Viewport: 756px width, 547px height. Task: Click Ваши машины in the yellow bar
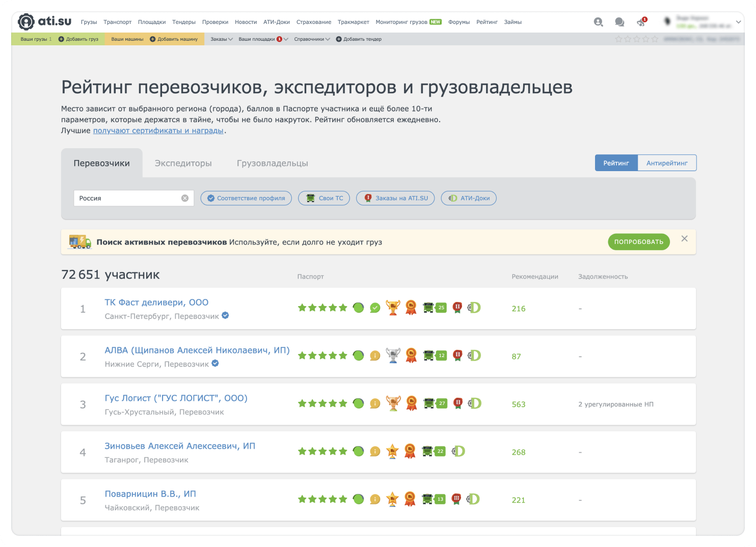point(127,39)
